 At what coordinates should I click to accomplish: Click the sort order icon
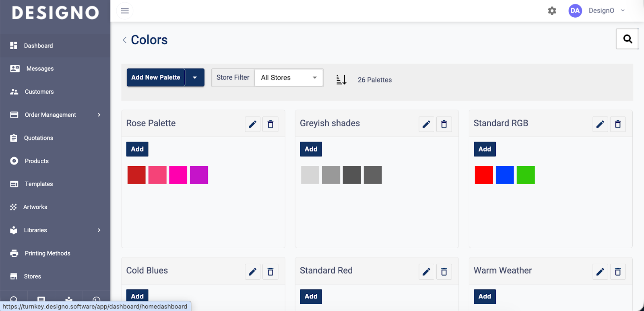click(341, 80)
